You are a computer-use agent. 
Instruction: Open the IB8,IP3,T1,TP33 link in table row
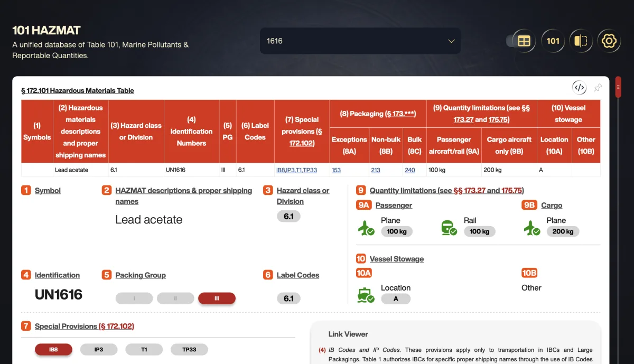pyautogui.click(x=296, y=170)
